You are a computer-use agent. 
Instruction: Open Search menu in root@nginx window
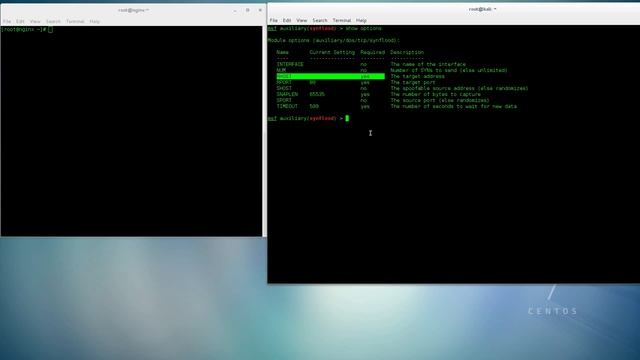[53, 22]
